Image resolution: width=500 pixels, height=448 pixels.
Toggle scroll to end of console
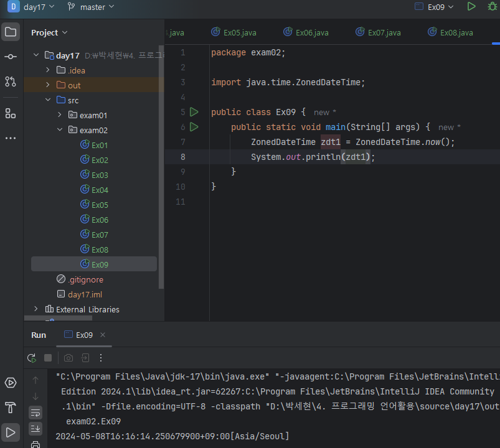click(35, 429)
